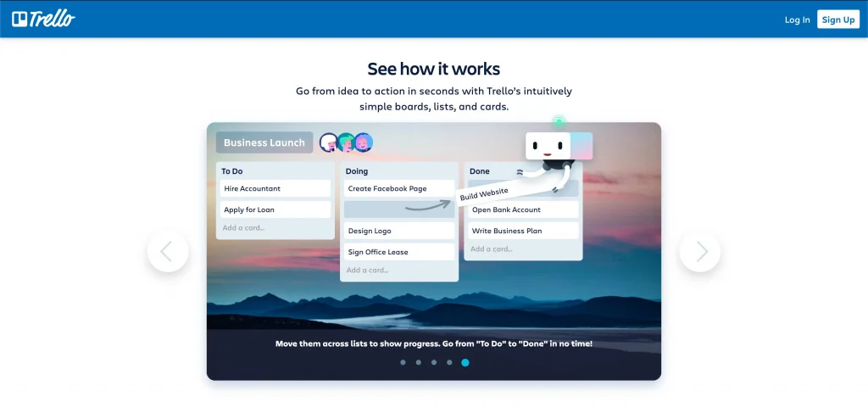Click the first member avatar on board

click(x=329, y=142)
